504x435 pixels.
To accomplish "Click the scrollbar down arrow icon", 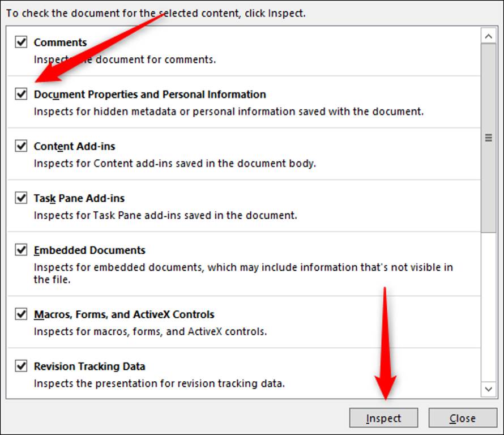I will [488, 389].
